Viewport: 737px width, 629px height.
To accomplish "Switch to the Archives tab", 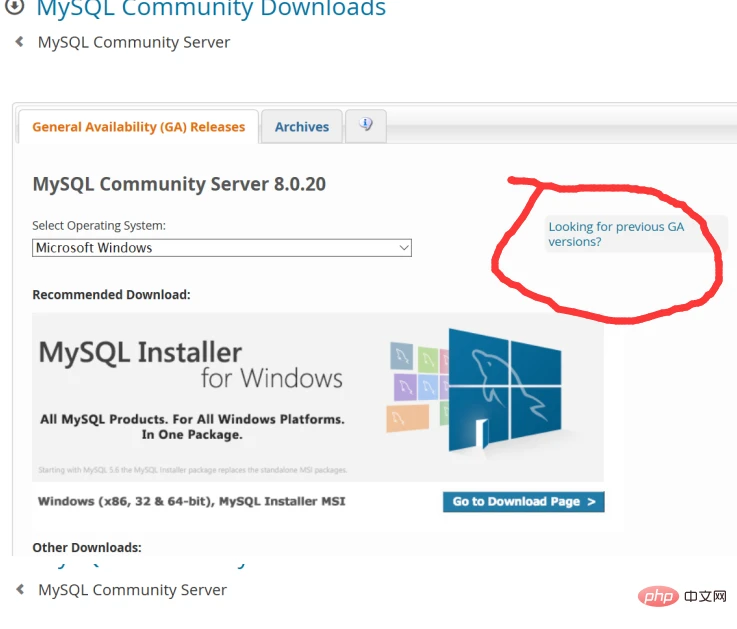I will (x=302, y=126).
